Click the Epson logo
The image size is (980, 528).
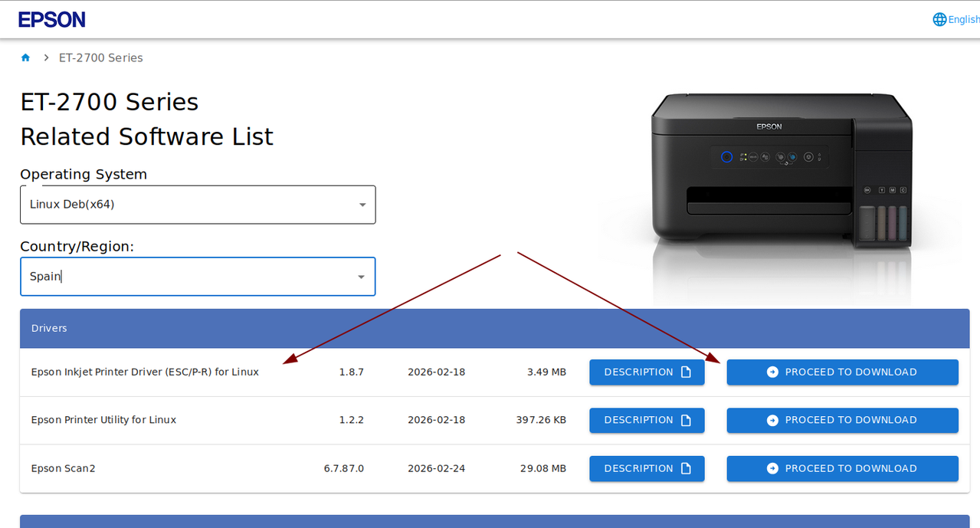[52, 19]
